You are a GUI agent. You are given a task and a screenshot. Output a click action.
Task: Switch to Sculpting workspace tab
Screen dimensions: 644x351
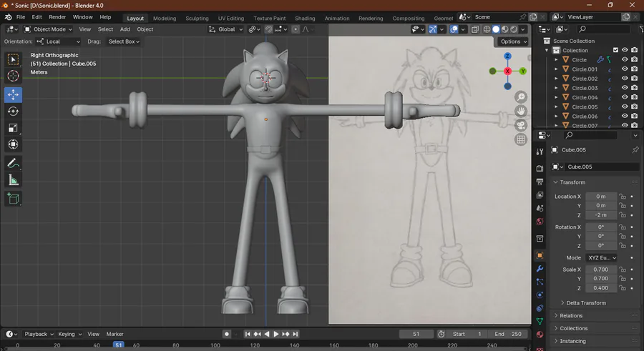coord(197,18)
